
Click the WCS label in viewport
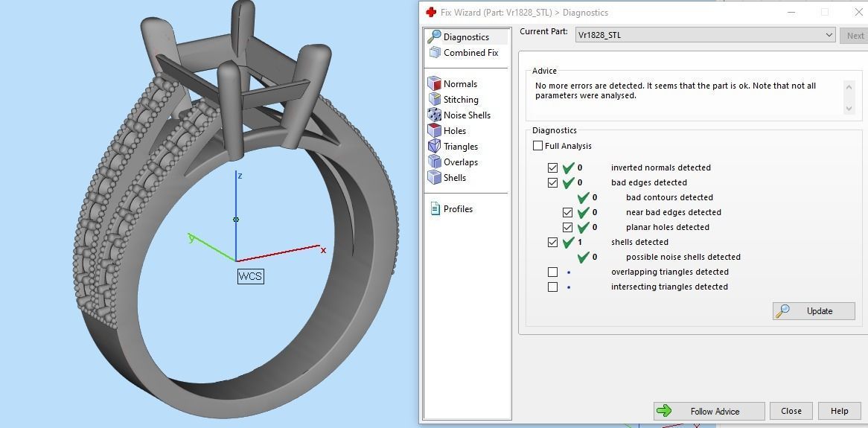(251, 276)
